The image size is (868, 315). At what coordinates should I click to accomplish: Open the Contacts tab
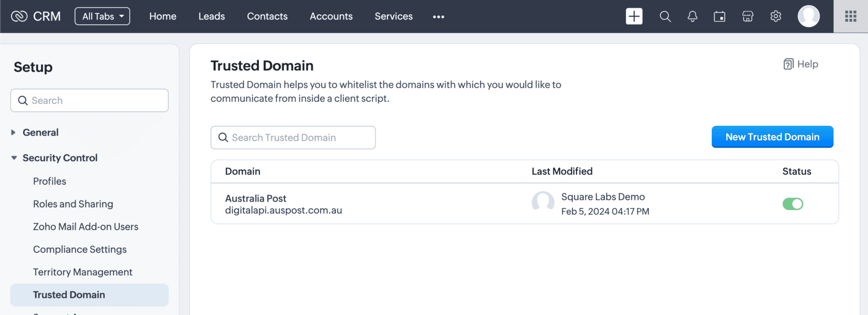point(267,16)
